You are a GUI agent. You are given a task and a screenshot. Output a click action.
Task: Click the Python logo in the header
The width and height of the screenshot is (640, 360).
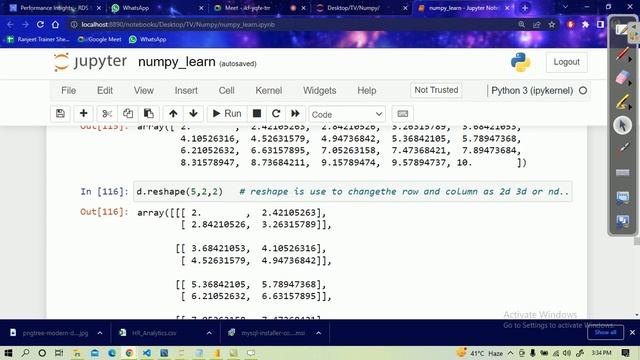pos(520,62)
